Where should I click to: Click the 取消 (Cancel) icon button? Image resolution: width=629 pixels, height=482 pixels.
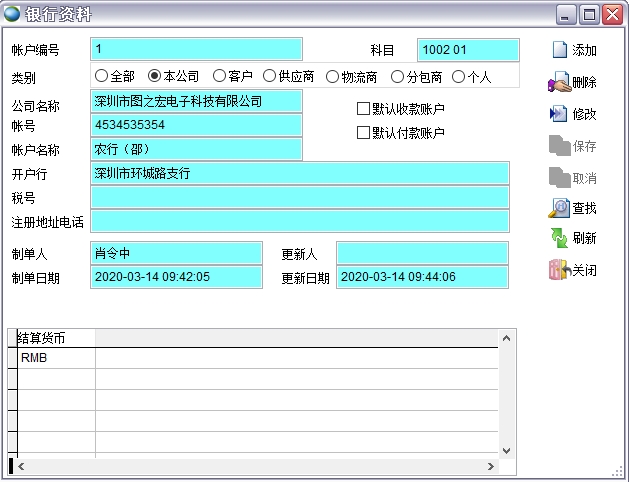[x=574, y=177]
